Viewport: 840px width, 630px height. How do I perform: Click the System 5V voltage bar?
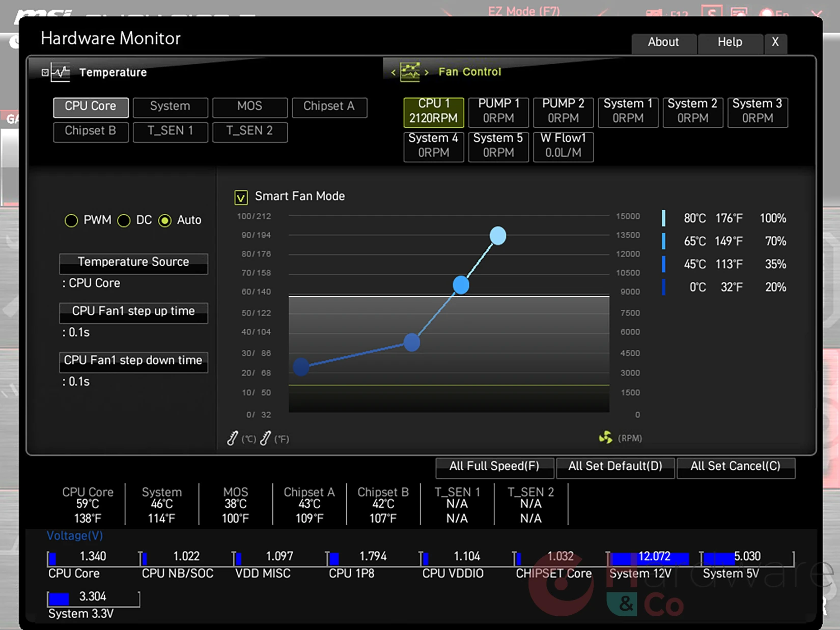pos(747,558)
